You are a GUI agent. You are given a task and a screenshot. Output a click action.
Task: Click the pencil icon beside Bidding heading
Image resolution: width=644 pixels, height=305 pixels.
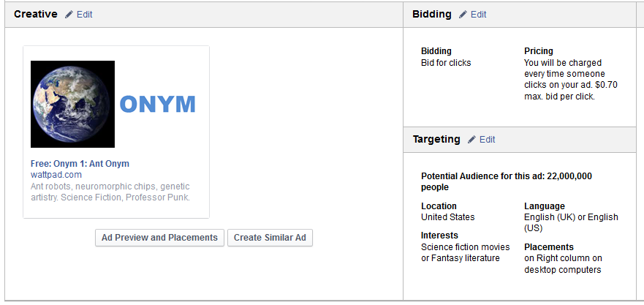pos(463,15)
